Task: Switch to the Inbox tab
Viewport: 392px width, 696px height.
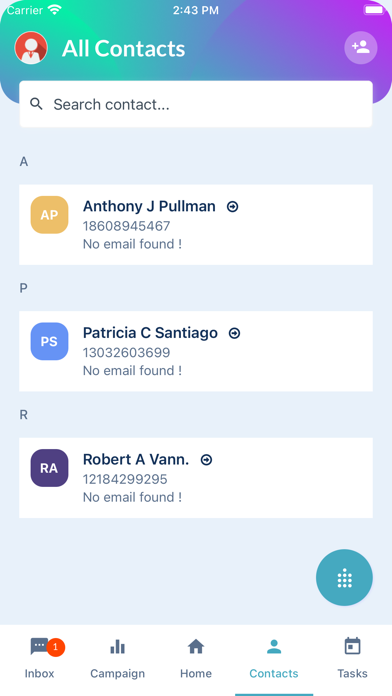Action: click(40, 659)
